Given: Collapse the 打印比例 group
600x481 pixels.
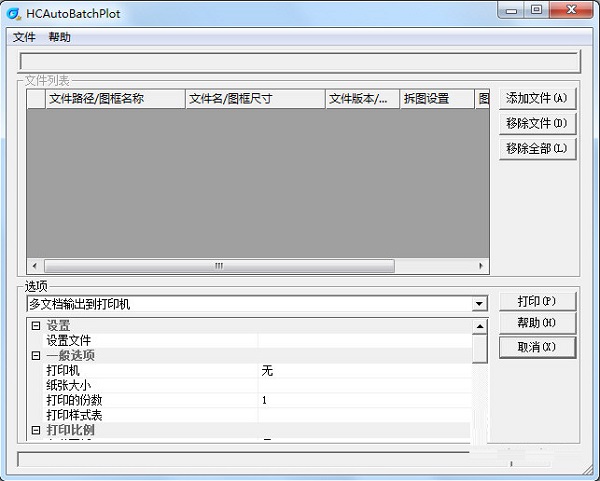Looking at the screenshot, I should pyautogui.click(x=36, y=430).
